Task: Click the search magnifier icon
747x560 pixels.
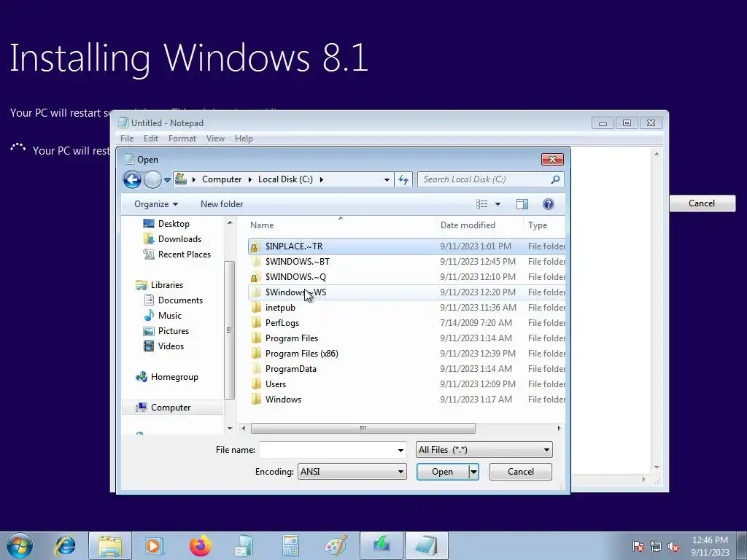Action: click(555, 179)
